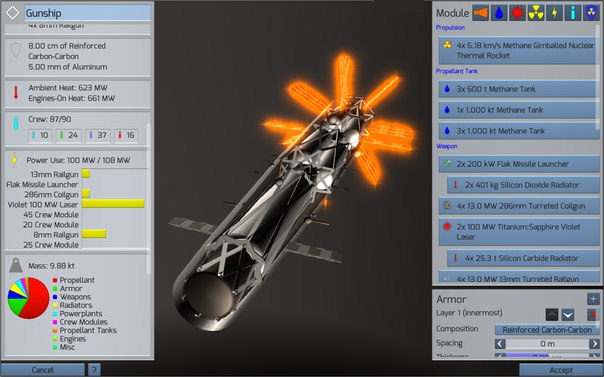Viewport: 604px width, 377px height.
Task: Click the Cancel button
Action: (x=42, y=370)
